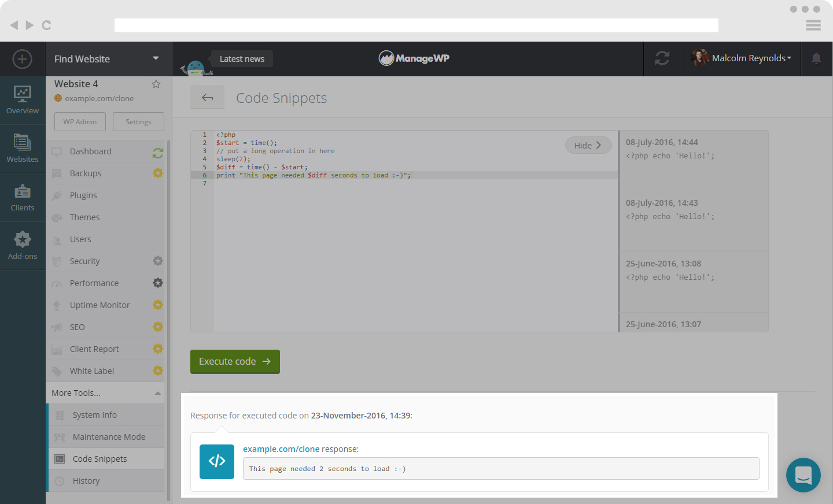Open the Overview sidebar section
Viewport: 833px width, 504px height.
(x=23, y=100)
